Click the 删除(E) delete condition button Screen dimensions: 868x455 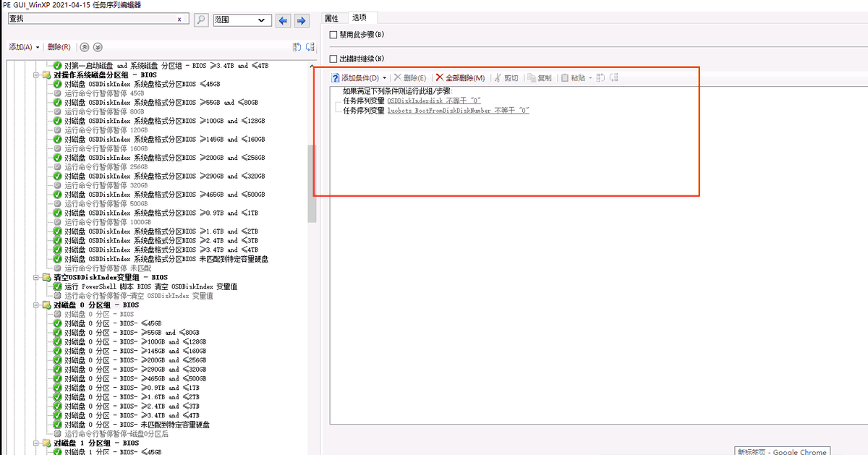point(409,77)
